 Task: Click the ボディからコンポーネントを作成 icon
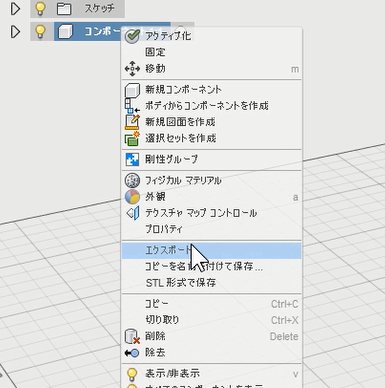pyautogui.click(x=132, y=106)
